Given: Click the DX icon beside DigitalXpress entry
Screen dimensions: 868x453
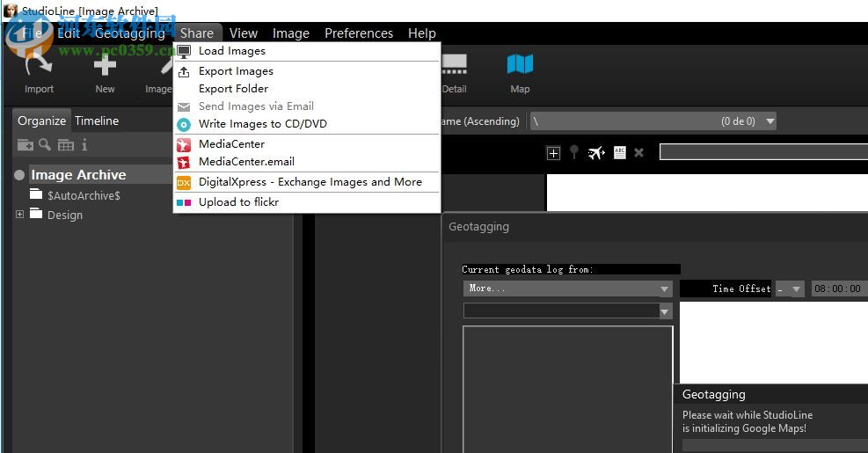Looking at the screenshot, I should point(183,182).
